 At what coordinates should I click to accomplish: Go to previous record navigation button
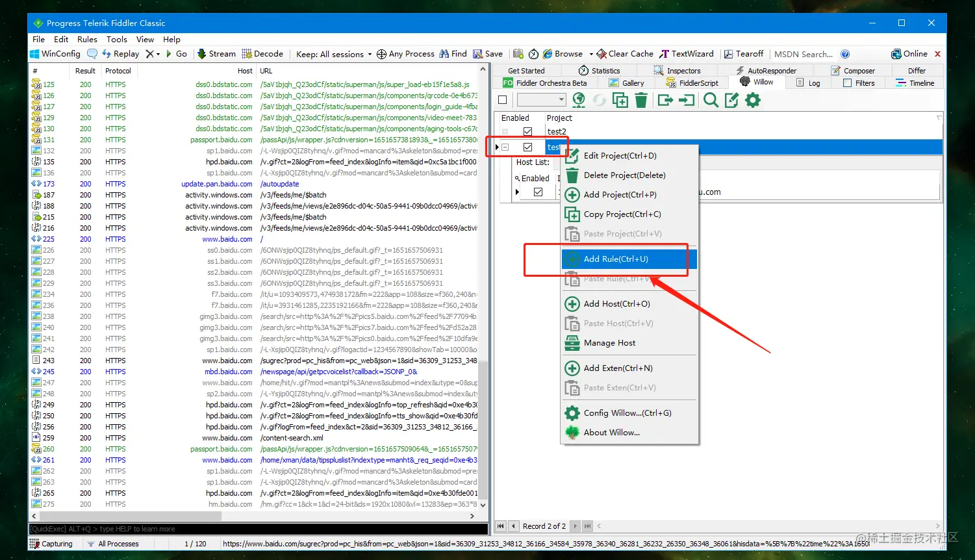[514, 526]
